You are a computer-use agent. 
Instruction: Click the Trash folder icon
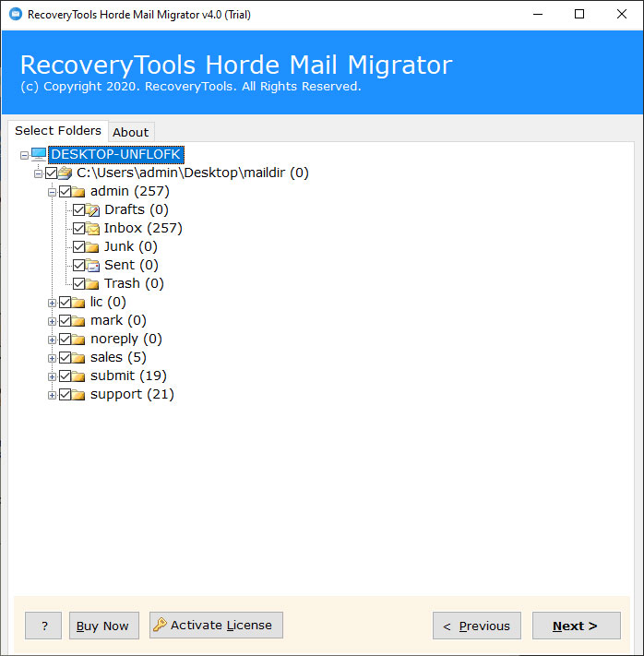pos(92,284)
